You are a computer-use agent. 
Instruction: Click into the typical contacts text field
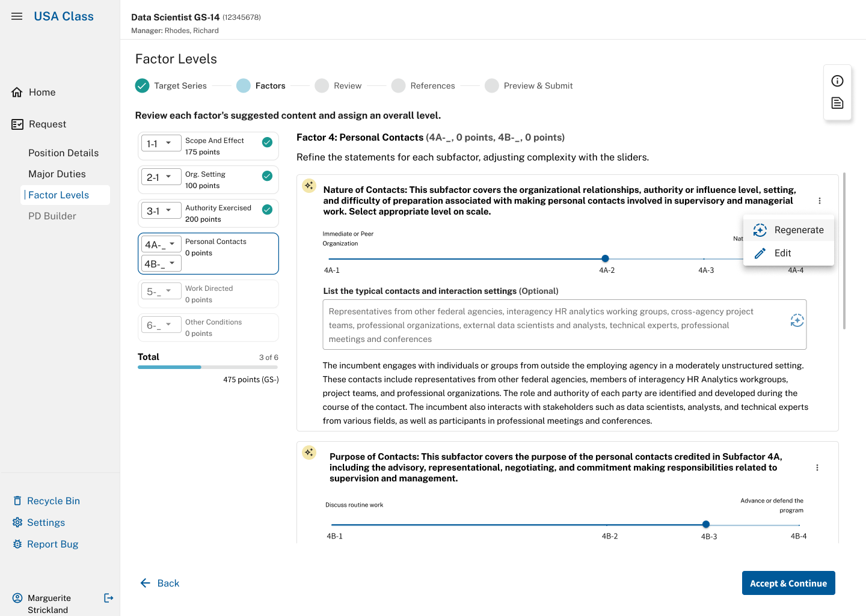click(x=564, y=325)
